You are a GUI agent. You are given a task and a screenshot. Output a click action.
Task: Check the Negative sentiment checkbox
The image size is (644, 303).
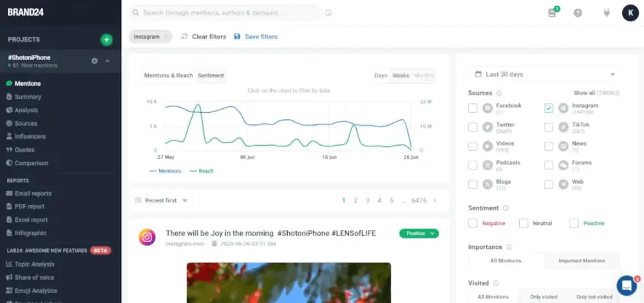click(x=473, y=223)
